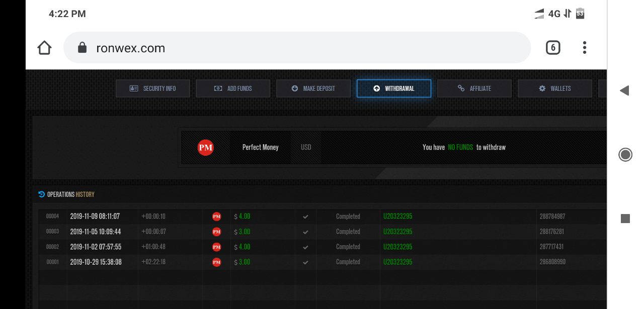
Task: Click batch number 288176281
Action: click(x=552, y=232)
